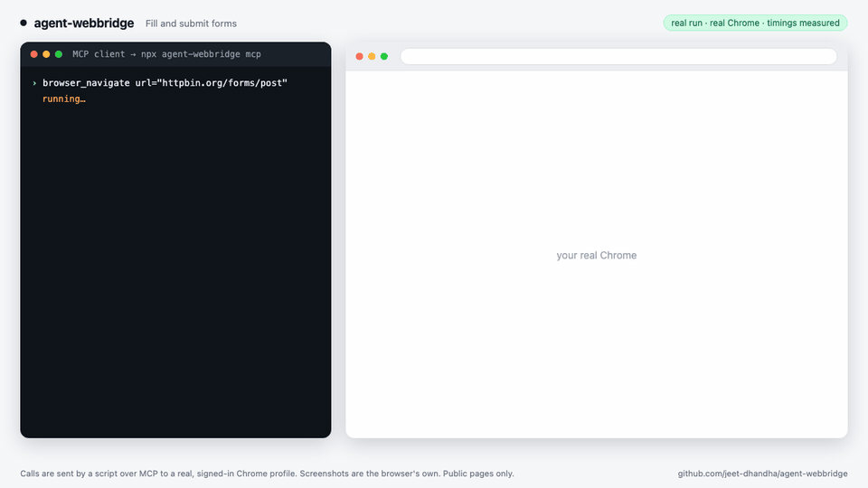Minimize the terminal with the yellow button

click(x=46, y=54)
